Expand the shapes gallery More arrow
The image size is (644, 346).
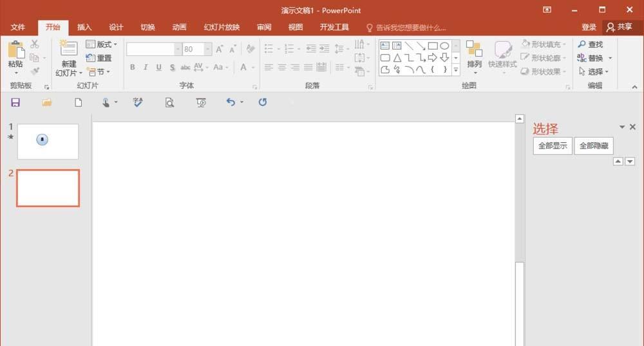click(x=456, y=70)
